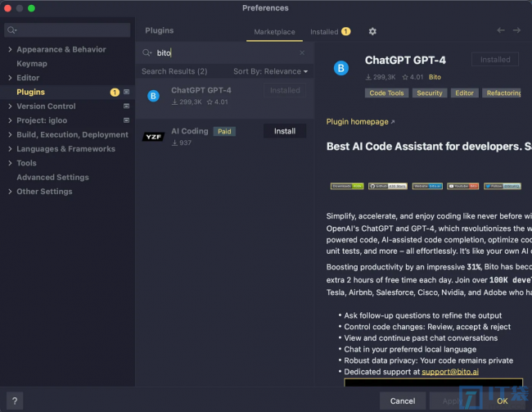The height and width of the screenshot is (412, 532).
Task: Click the 937 downloads count
Action: click(x=182, y=143)
